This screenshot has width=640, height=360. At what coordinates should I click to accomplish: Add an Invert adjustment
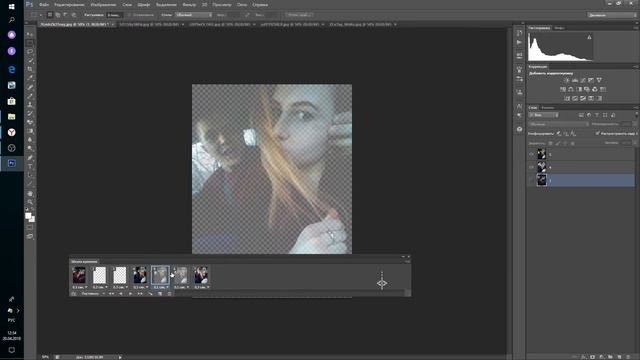[x=567, y=98]
